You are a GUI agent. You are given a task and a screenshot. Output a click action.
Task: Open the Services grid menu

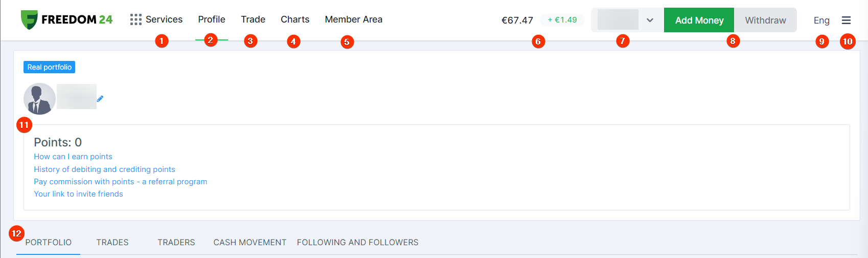[x=156, y=19]
